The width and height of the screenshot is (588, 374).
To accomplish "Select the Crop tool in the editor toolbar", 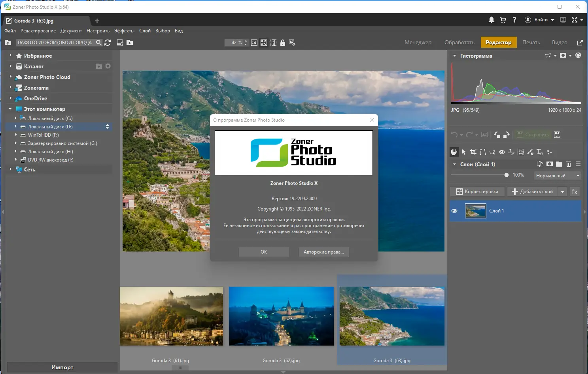I will 473,152.
